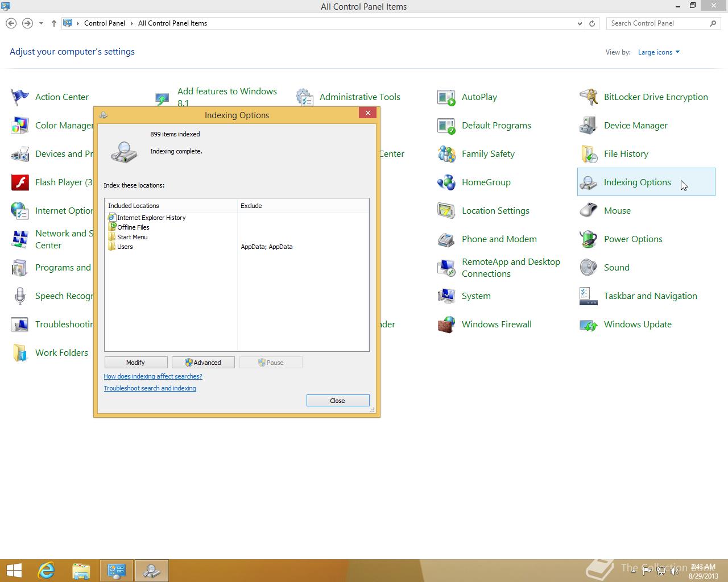The height and width of the screenshot is (582, 728).
Task: Click the Included Locations column header
Action: (x=171, y=206)
